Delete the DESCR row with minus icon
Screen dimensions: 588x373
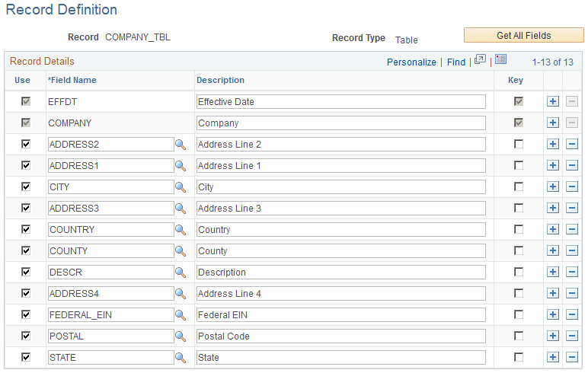(571, 273)
